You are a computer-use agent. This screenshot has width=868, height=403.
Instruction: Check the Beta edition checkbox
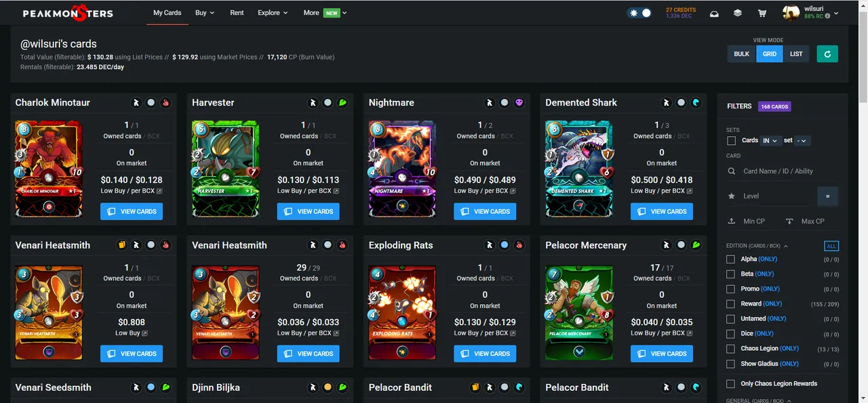pos(730,274)
